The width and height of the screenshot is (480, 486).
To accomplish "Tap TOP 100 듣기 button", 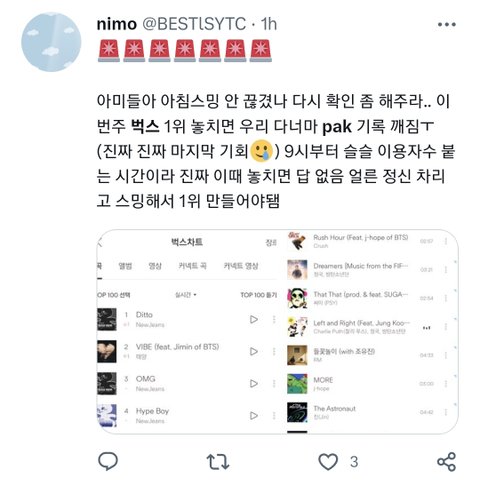I will click(x=259, y=295).
